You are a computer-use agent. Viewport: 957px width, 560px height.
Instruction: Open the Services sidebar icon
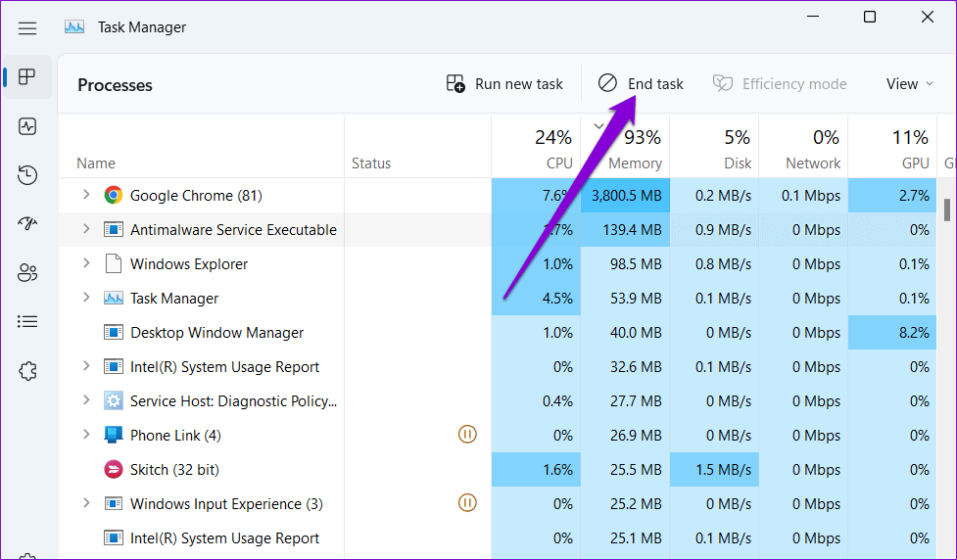point(27,371)
